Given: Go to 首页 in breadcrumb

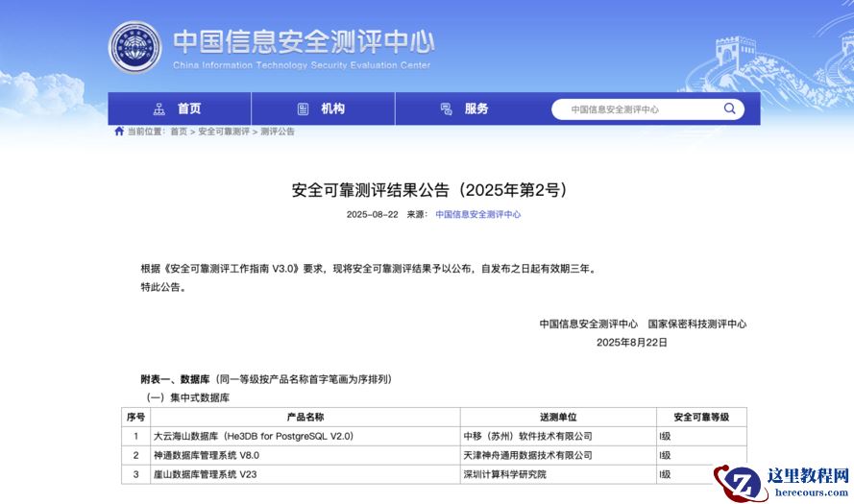Looking at the screenshot, I should click(179, 132).
